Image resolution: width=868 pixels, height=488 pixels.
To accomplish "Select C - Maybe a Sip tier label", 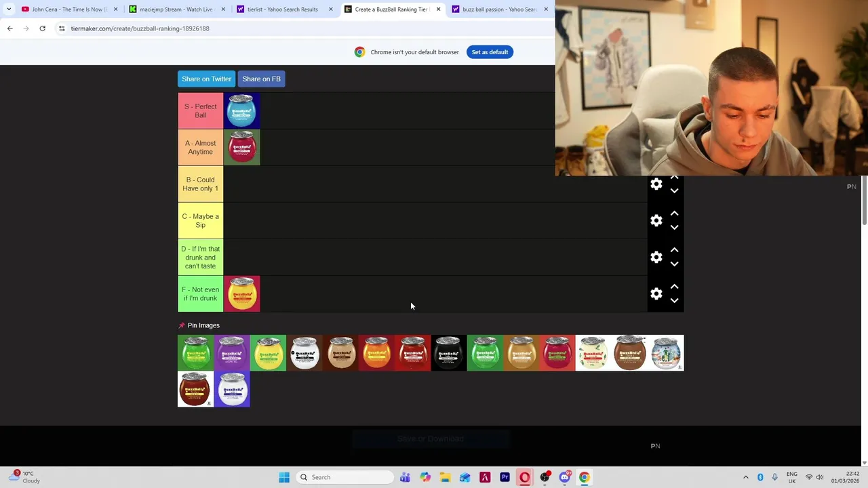I will pos(201,220).
